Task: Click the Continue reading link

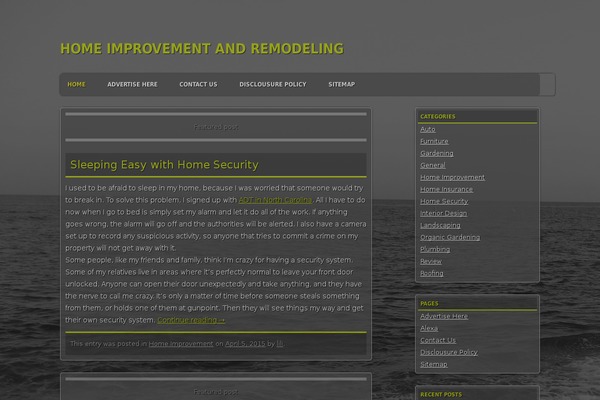Action: click(191, 320)
